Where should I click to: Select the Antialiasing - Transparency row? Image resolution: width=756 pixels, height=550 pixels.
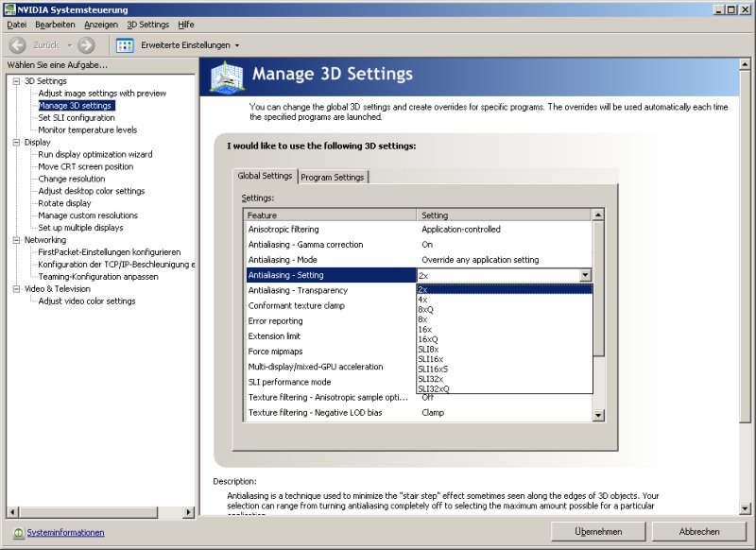[x=331, y=291]
